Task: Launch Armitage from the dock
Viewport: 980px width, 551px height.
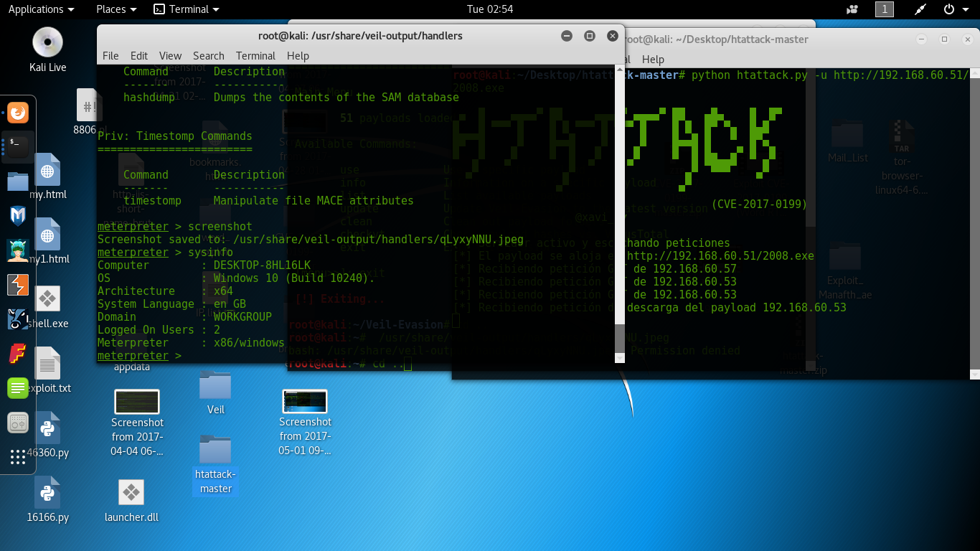Action: pos(18,250)
